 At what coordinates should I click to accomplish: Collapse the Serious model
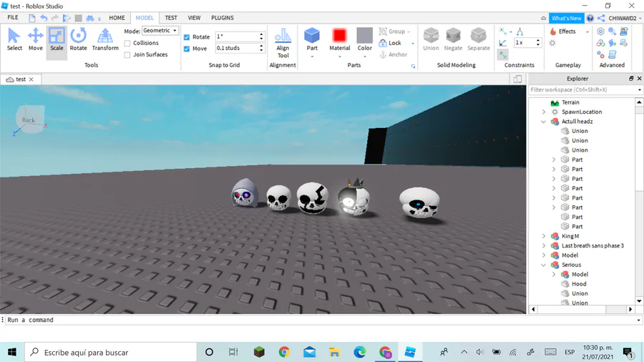click(544, 265)
